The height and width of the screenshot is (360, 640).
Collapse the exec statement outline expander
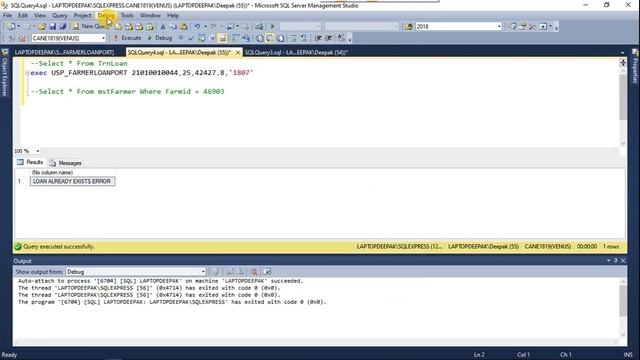tap(27, 73)
